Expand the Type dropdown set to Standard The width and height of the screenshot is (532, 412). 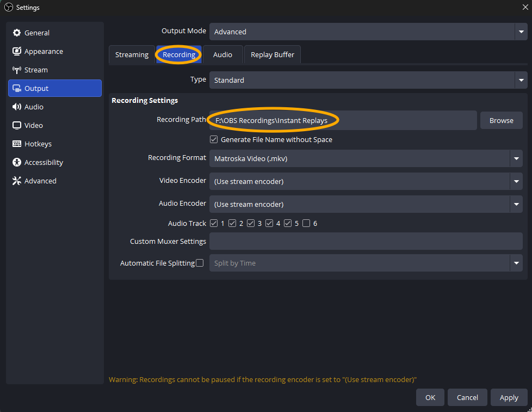point(368,80)
